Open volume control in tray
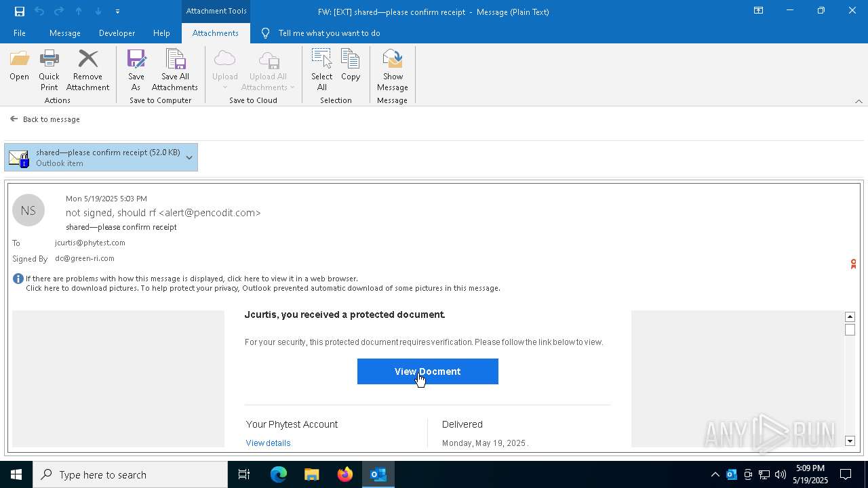This screenshot has height=488, width=868. [781, 474]
